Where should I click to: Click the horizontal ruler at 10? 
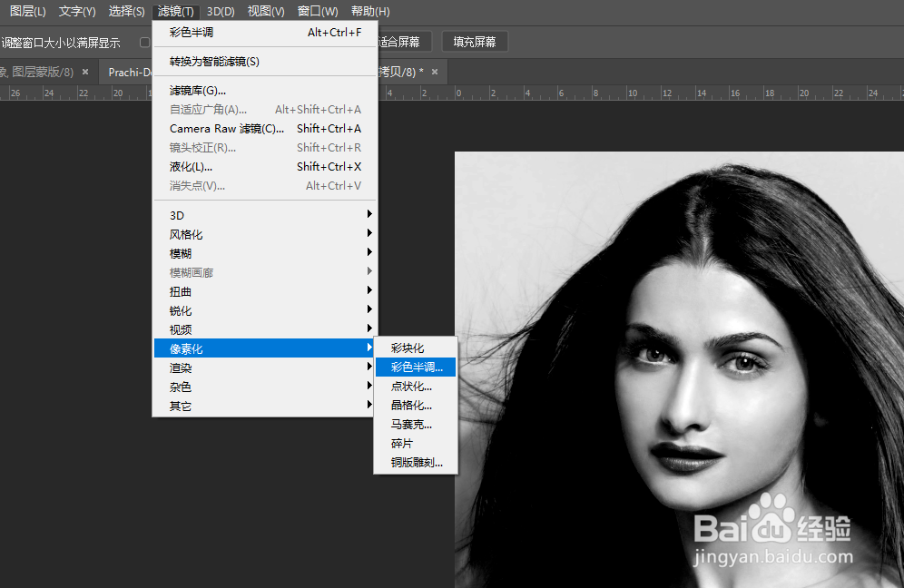pyautogui.click(x=633, y=93)
